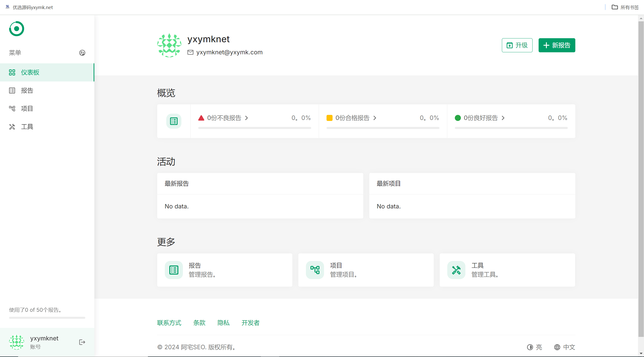Click the scrollbar up arrow
This screenshot has width=644, height=357.
(641, 18)
